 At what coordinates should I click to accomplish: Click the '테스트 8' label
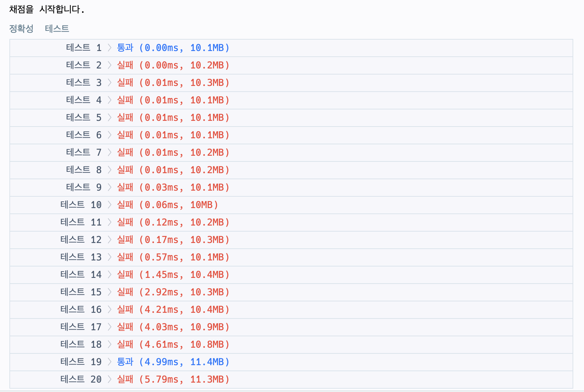click(x=84, y=170)
